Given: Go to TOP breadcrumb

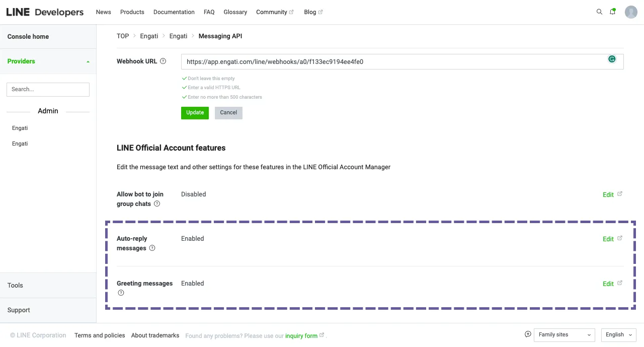Looking at the screenshot, I should pyautogui.click(x=123, y=36).
